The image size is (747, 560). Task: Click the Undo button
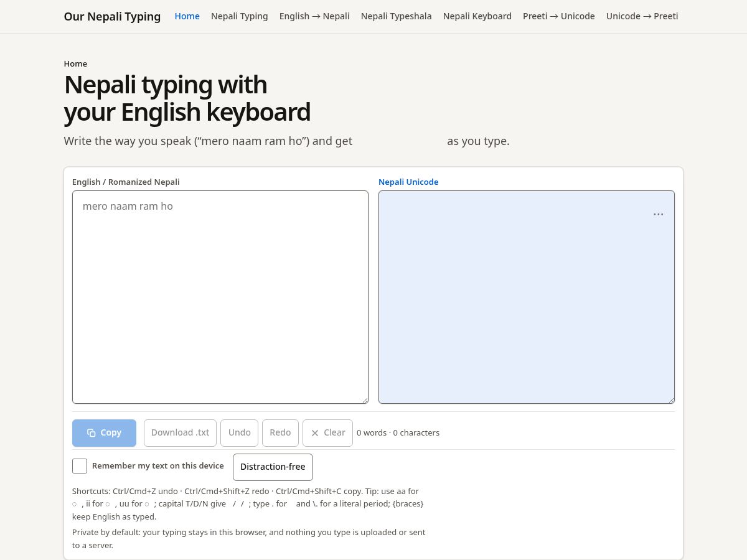click(x=240, y=433)
